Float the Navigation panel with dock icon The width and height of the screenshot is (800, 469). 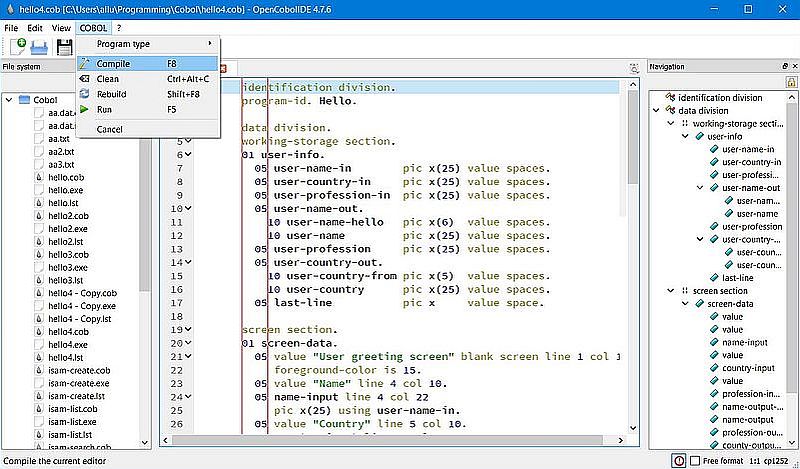coord(785,66)
